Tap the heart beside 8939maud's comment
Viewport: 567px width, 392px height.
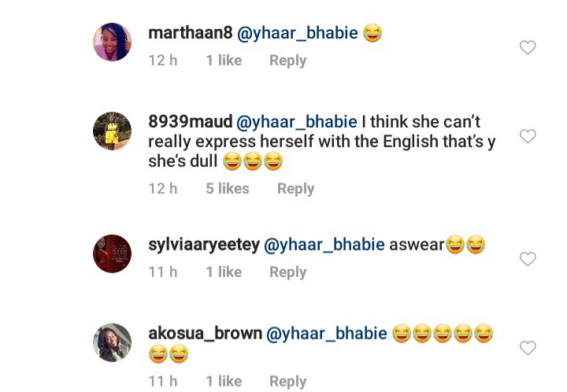528,136
